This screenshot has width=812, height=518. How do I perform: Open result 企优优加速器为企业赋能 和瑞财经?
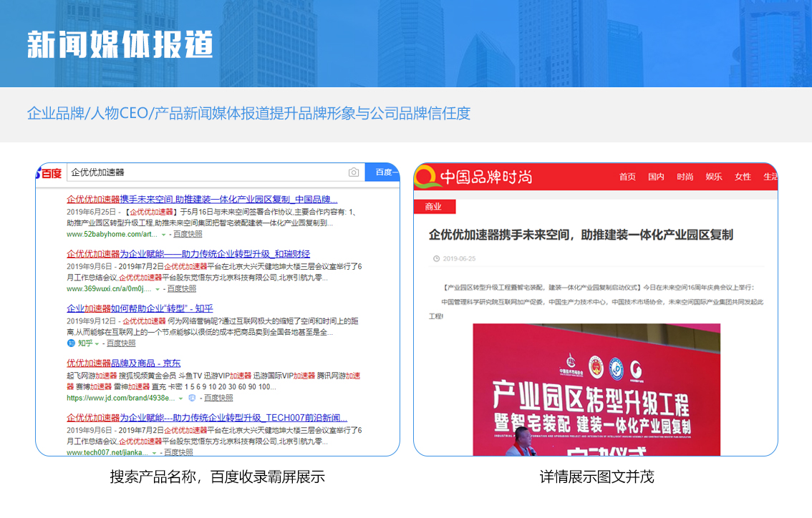(x=188, y=253)
